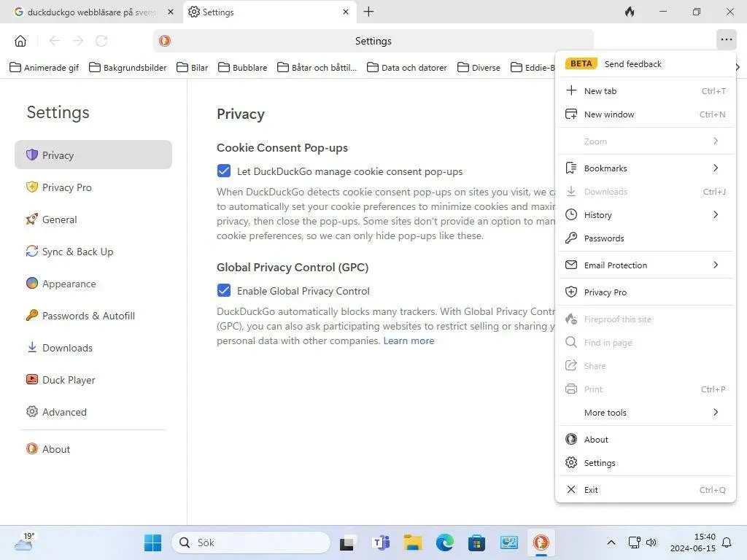Select Privacy Pro in the settings sidebar
The height and width of the screenshot is (560, 747).
coord(93,187)
